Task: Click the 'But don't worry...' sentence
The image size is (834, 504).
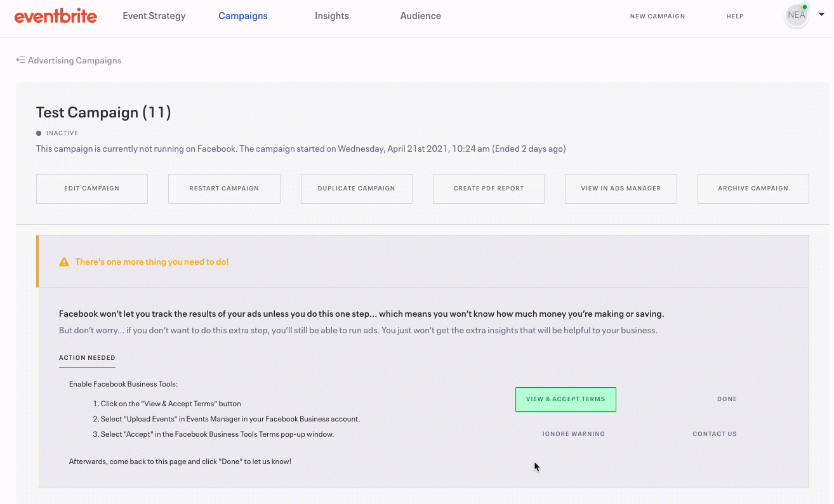Action: pos(358,330)
